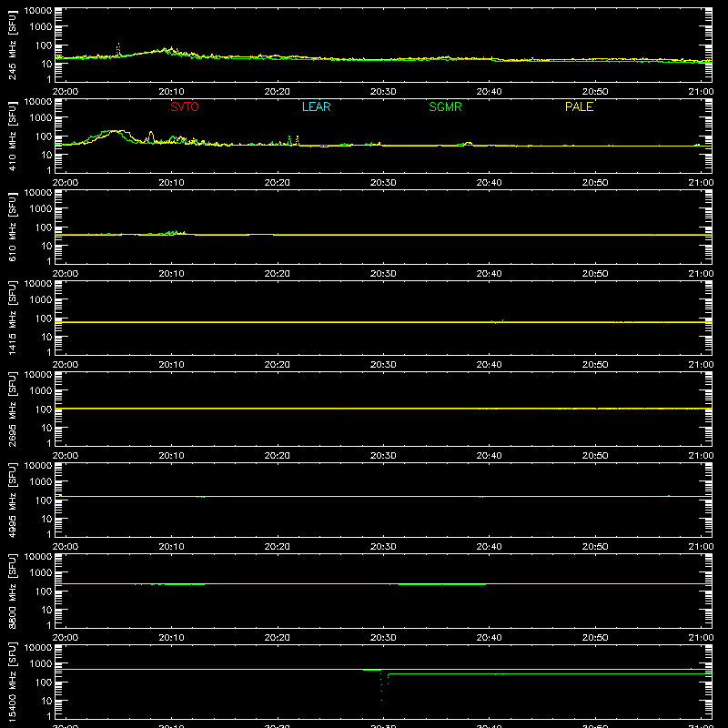Select the 8800 MHz [SFU] axis title
The height and width of the screenshot is (728, 728).
pyautogui.click(x=12, y=591)
